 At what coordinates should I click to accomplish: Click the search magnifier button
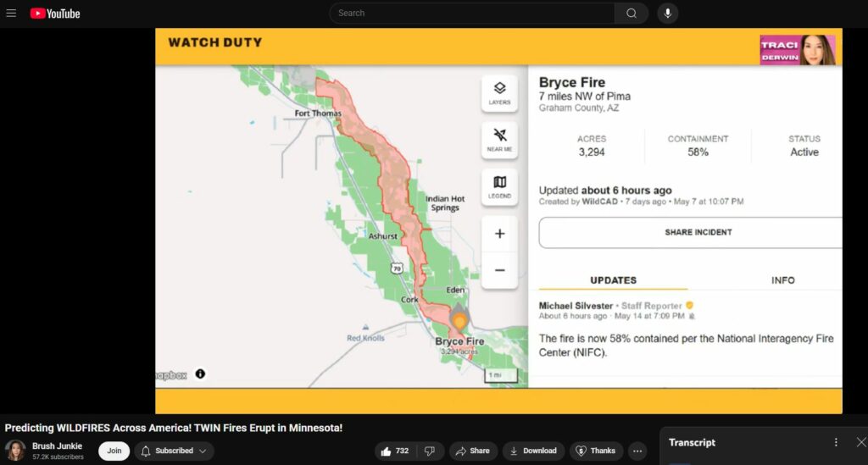[x=632, y=14]
